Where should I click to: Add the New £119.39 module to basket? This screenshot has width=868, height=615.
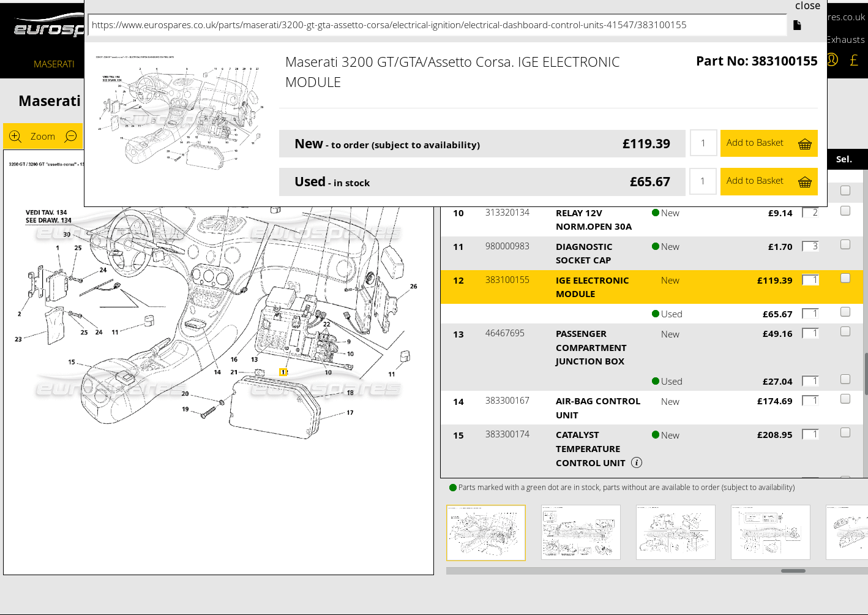[769, 143]
